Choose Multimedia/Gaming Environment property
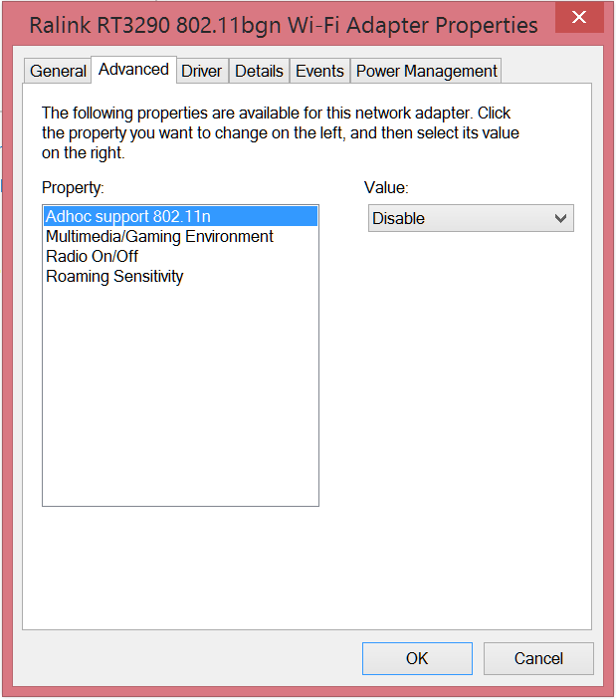This screenshot has width=616, height=700. (x=181, y=236)
